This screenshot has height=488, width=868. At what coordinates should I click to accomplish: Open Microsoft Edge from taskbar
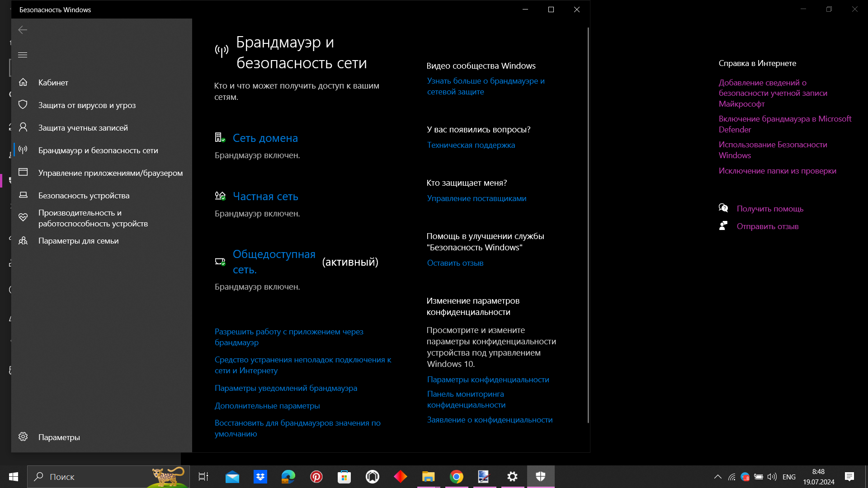(x=288, y=477)
